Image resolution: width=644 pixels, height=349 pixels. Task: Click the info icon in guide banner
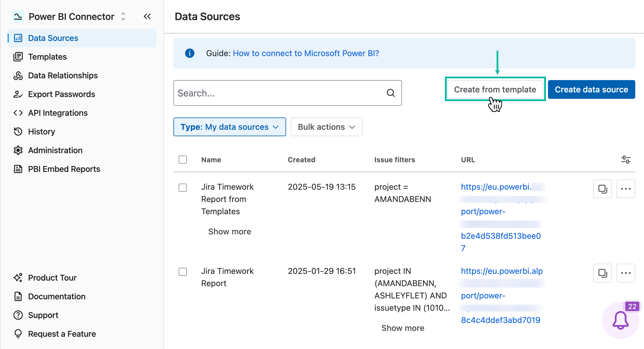(x=190, y=53)
